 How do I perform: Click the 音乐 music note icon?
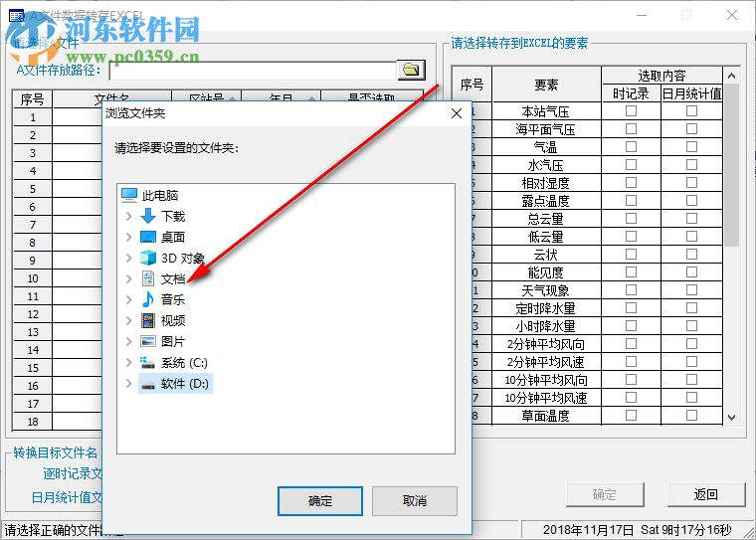pyautogui.click(x=148, y=299)
